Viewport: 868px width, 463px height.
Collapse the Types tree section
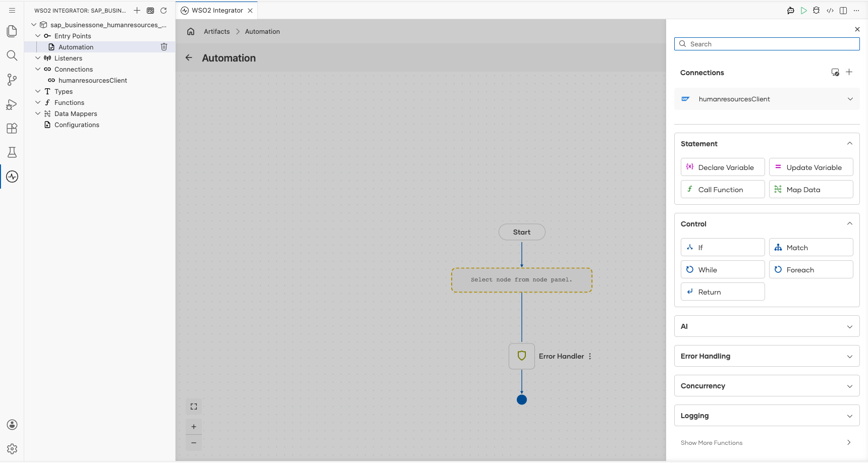38,91
